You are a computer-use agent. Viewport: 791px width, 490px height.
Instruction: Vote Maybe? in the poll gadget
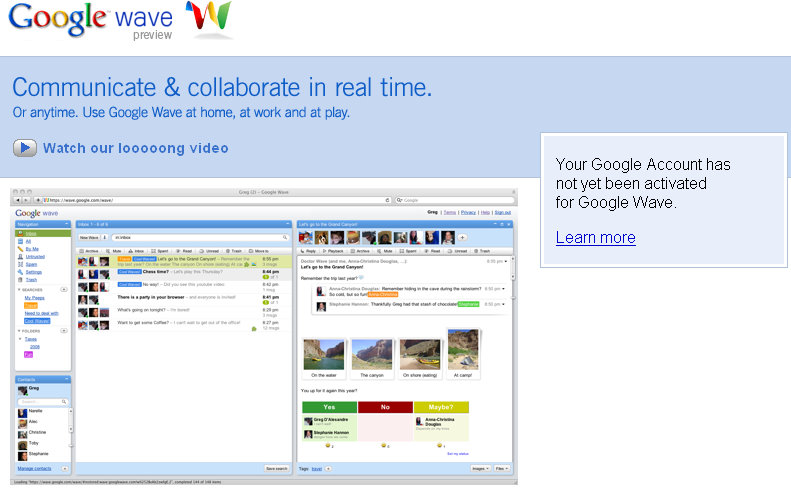tap(441, 407)
